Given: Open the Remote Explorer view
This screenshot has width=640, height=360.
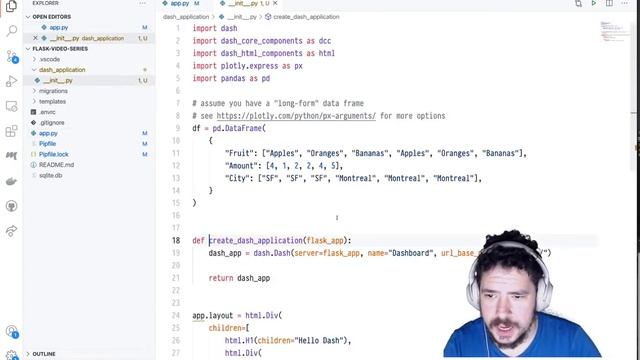Looking at the screenshot, I should [11, 106].
